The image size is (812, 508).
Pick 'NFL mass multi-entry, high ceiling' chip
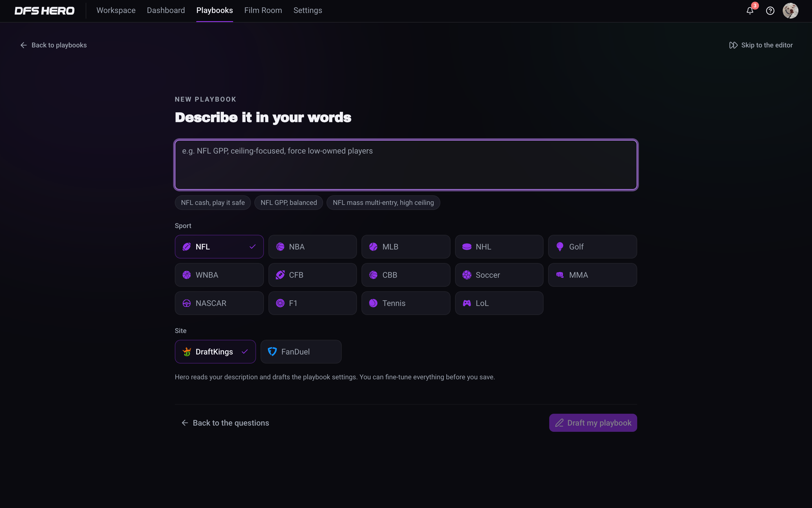coord(383,203)
